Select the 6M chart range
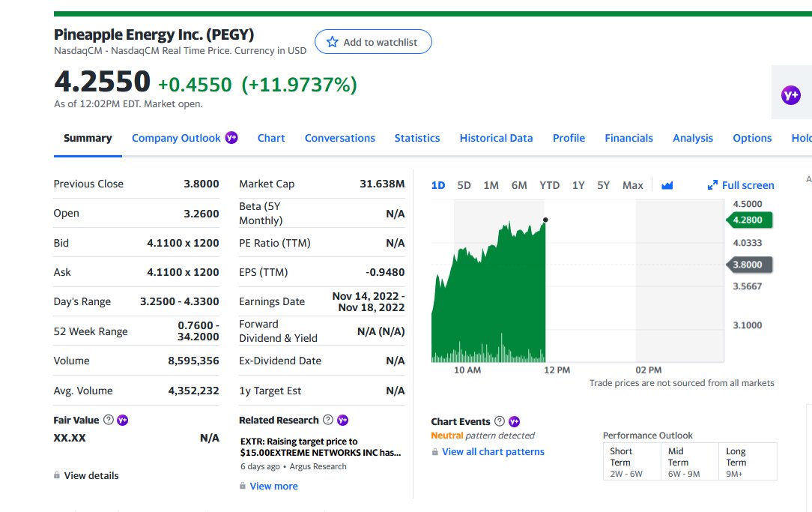 [x=519, y=185]
